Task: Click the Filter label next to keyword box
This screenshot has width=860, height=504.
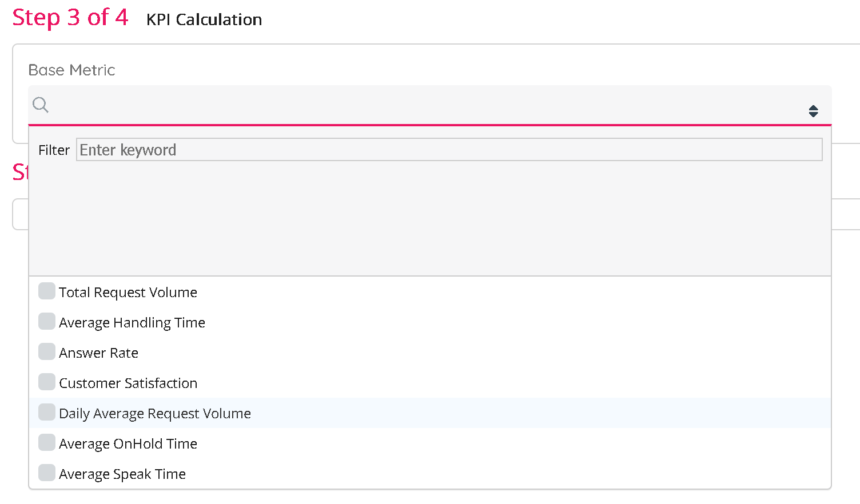Action: click(x=54, y=150)
